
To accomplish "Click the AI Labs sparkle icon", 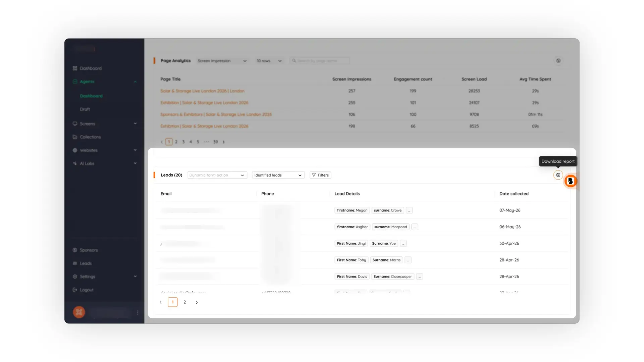I will 75,164.
